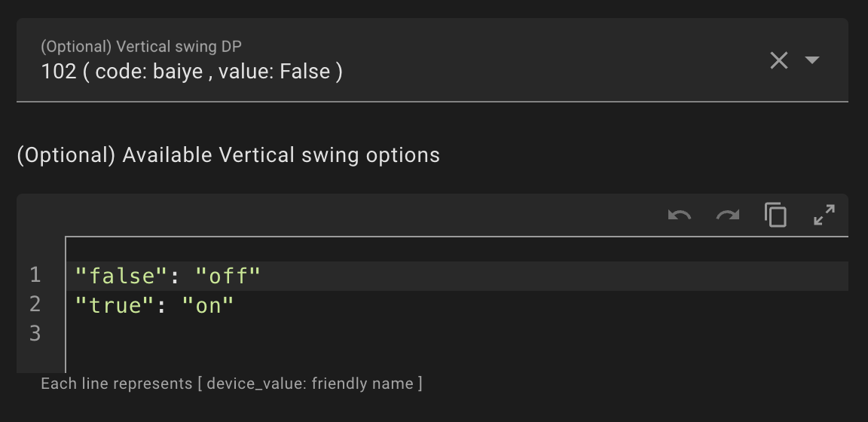Redo the editor change
This screenshot has width=868, height=422.
point(727,216)
